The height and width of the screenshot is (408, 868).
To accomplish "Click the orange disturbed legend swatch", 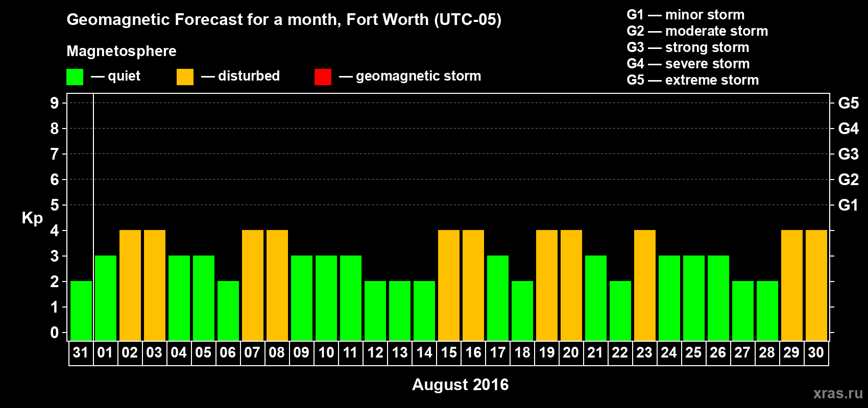I will 185,77.
